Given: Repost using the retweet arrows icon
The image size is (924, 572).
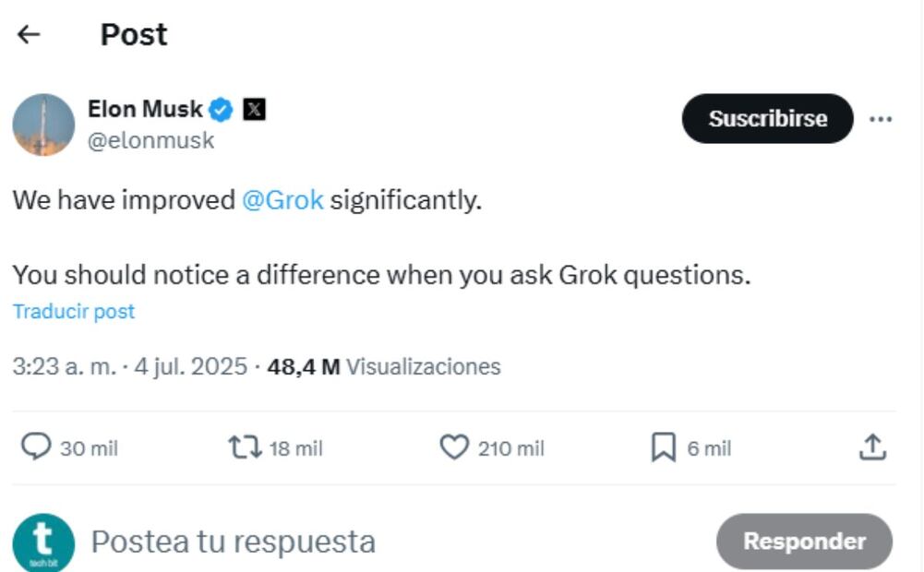Looking at the screenshot, I should coord(245,447).
